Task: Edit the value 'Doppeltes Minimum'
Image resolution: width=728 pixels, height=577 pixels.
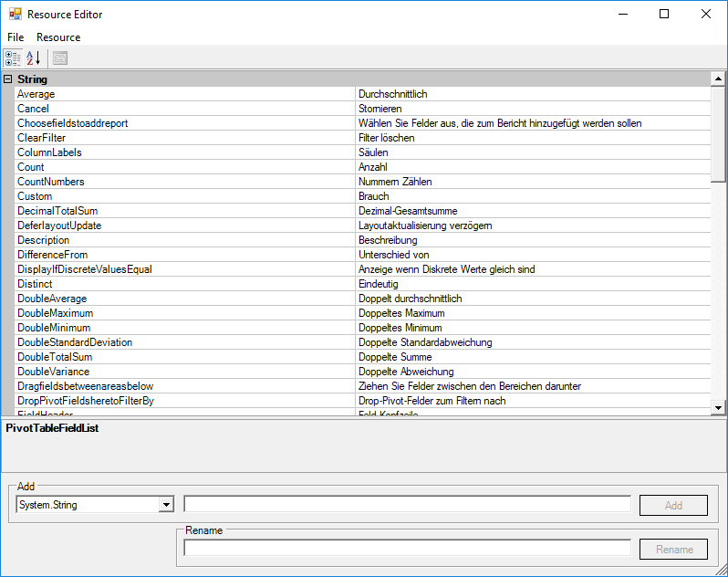Action: (533, 328)
